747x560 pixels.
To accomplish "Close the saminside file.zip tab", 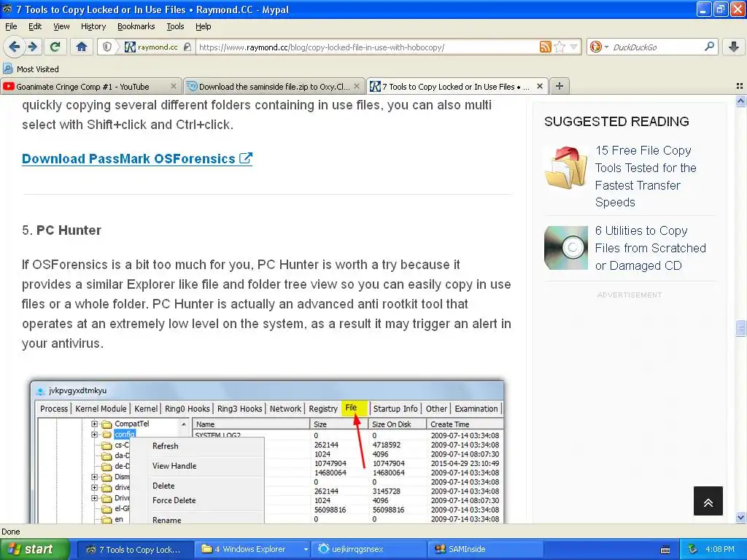I will [x=356, y=86].
